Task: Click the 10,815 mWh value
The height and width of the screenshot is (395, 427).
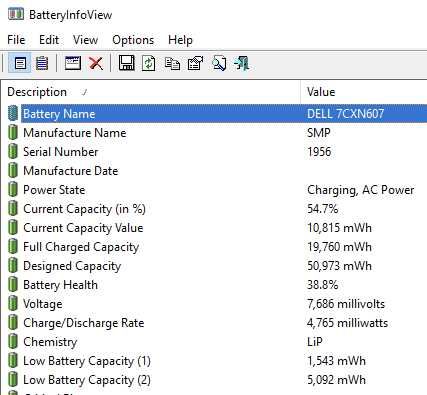Action: (339, 228)
